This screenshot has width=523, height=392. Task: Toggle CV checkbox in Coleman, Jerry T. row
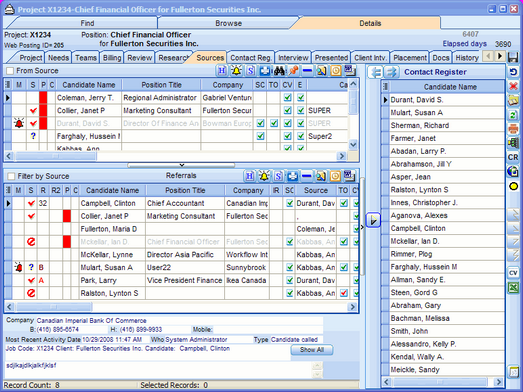pos(288,98)
